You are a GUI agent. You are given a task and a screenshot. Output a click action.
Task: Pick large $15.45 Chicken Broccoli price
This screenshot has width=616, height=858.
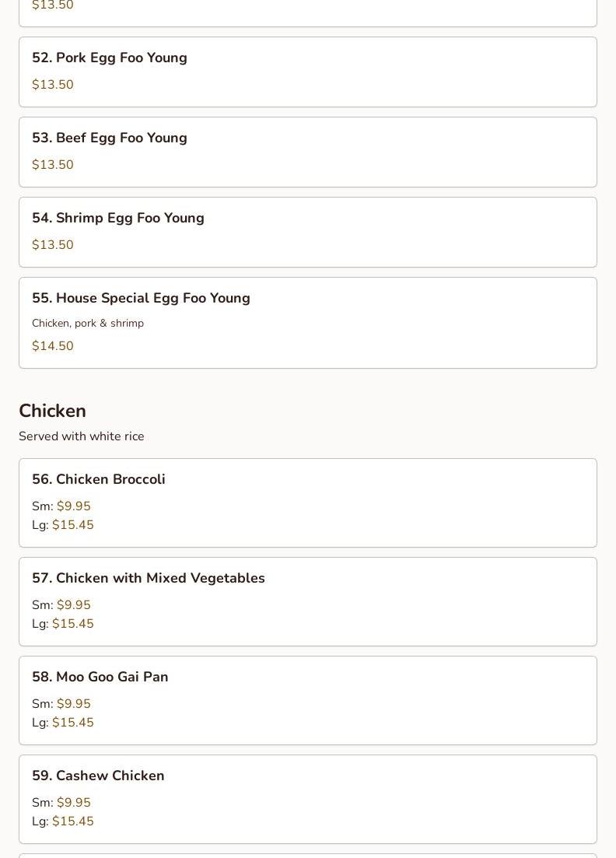(73, 525)
